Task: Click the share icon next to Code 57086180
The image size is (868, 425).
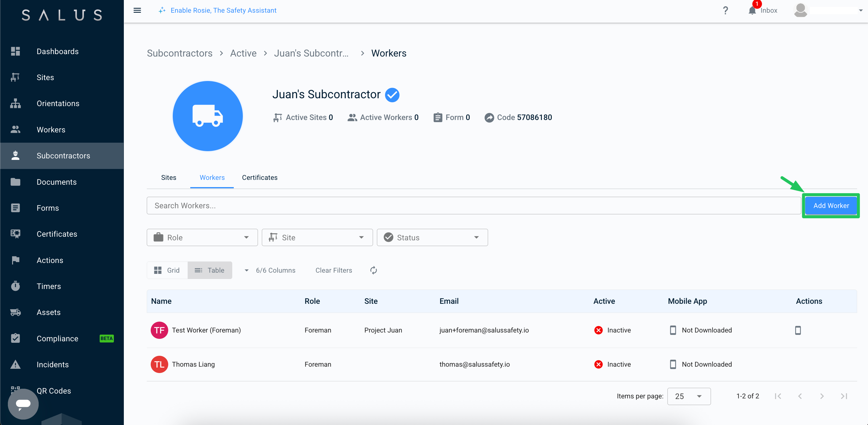Action: [x=489, y=117]
